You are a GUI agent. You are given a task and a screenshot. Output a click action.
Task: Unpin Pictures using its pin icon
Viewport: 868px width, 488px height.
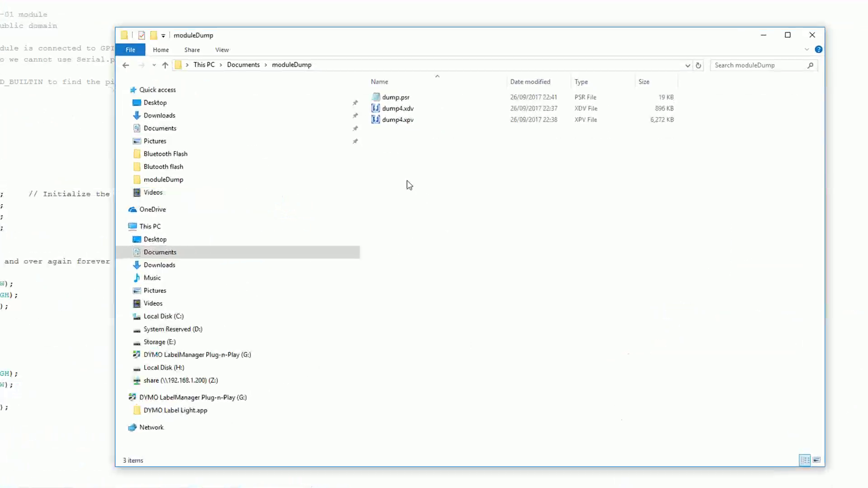tap(355, 141)
